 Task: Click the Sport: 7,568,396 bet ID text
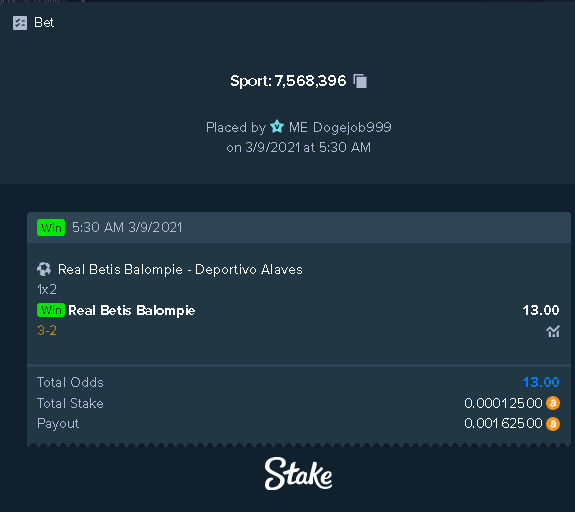288,81
